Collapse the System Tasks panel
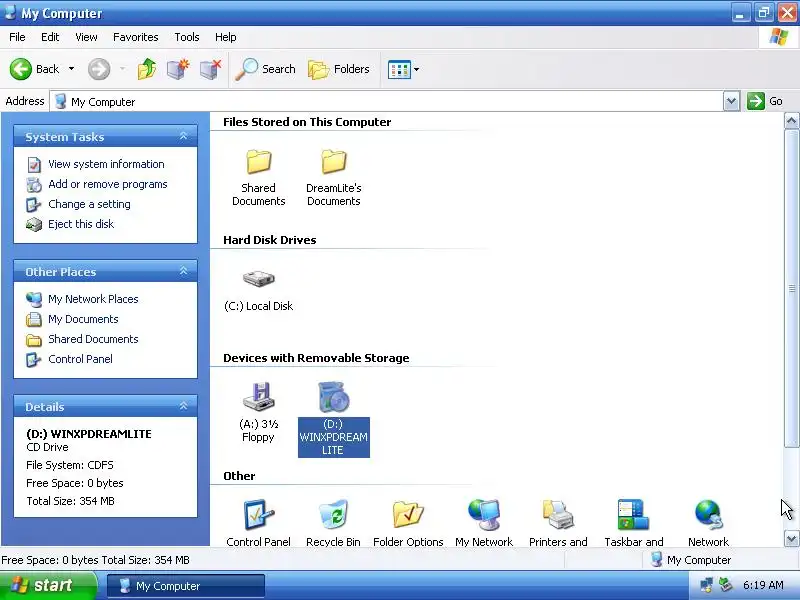 [183, 136]
